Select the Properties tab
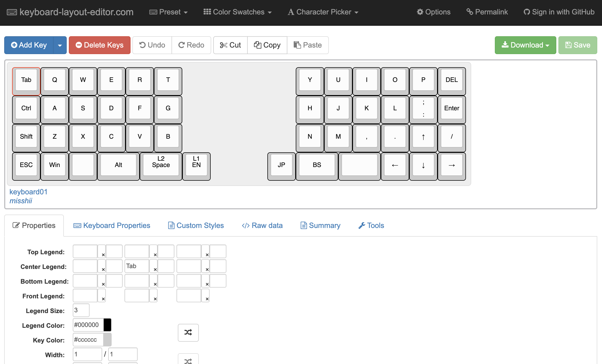The image size is (602, 364). (34, 226)
